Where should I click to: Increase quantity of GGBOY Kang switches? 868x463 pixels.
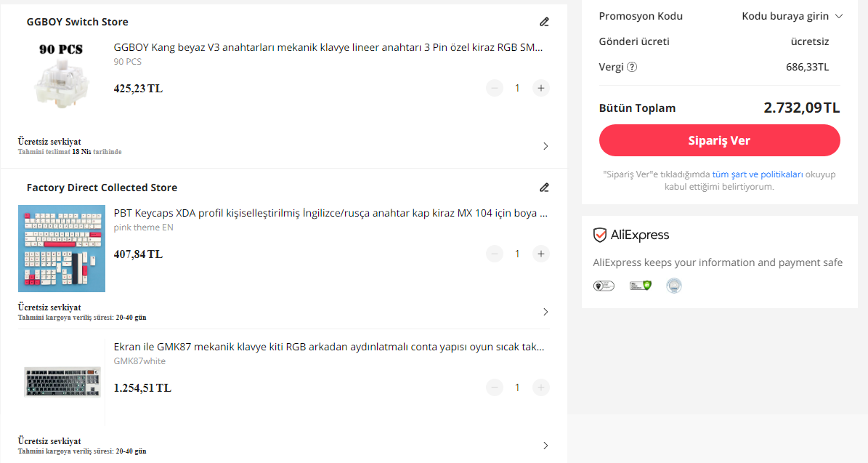pyautogui.click(x=541, y=88)
